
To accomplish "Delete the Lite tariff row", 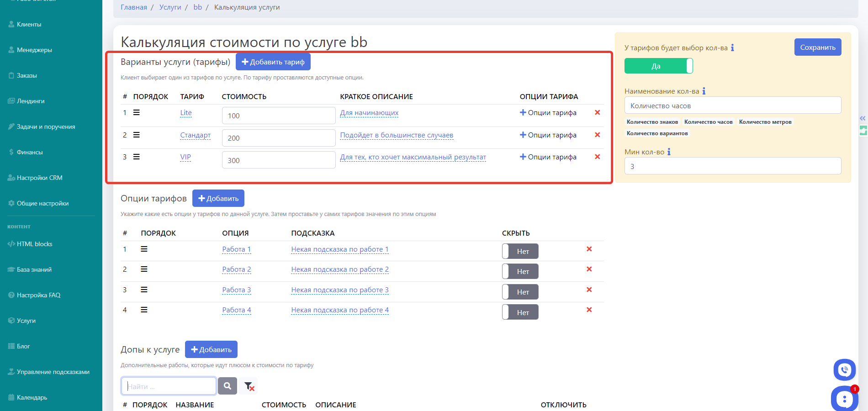I will click(597, 113).
